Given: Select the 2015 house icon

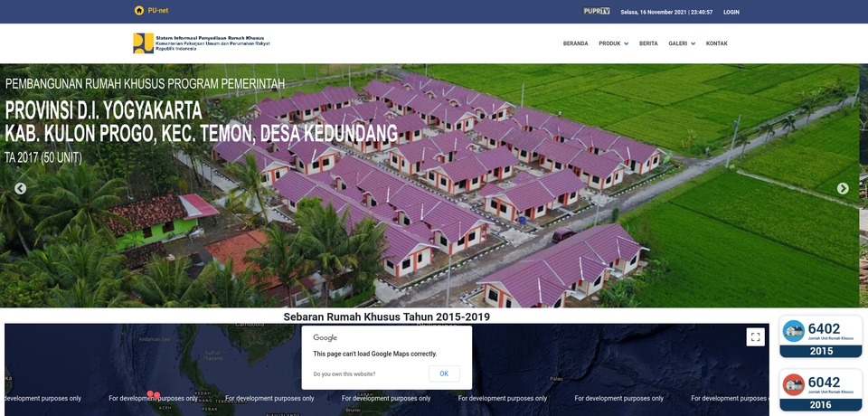Looking at the screenshot, I should 793,331.
